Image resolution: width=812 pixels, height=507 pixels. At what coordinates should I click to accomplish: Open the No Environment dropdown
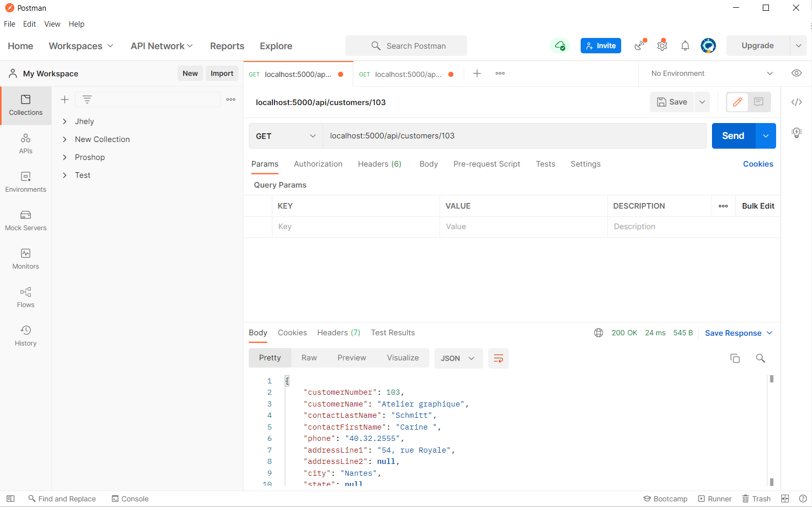point(712,73)
